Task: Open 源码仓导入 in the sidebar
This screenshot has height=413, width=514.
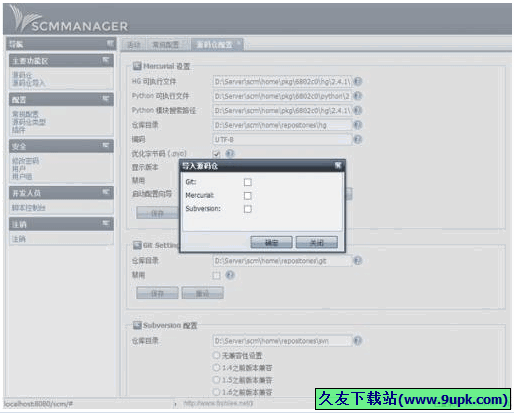Action: click(x=28, y=83)
